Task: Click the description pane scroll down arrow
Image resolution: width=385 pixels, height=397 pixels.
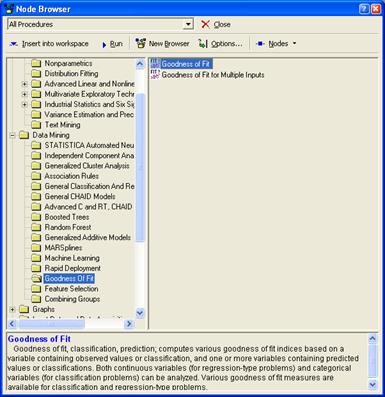Action: [373, 385]
